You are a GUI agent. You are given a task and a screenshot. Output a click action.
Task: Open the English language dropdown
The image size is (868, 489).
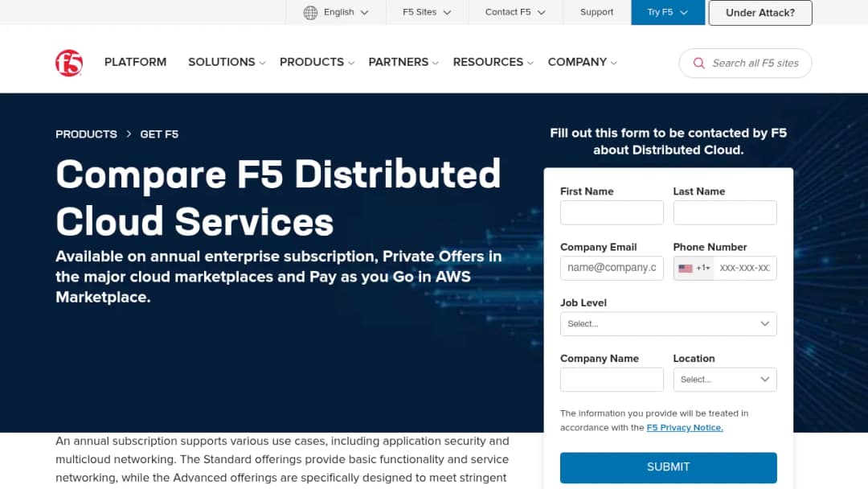[x=336, y=12]
